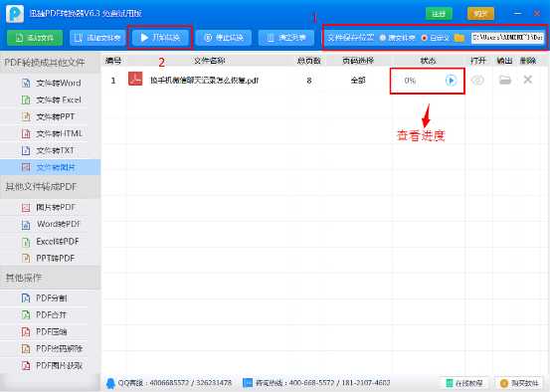Screen dimensions: 550x392
Task: Select Word转PDF in sidebar
Action: point(51,224)
